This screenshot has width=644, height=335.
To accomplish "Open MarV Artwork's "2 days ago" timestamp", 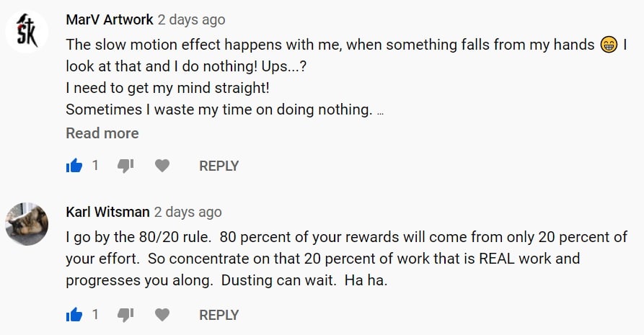I will click(191, 20).
